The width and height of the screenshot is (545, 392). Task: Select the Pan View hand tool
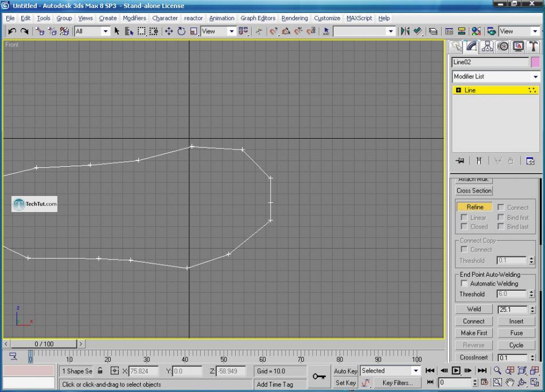point(510,382)
